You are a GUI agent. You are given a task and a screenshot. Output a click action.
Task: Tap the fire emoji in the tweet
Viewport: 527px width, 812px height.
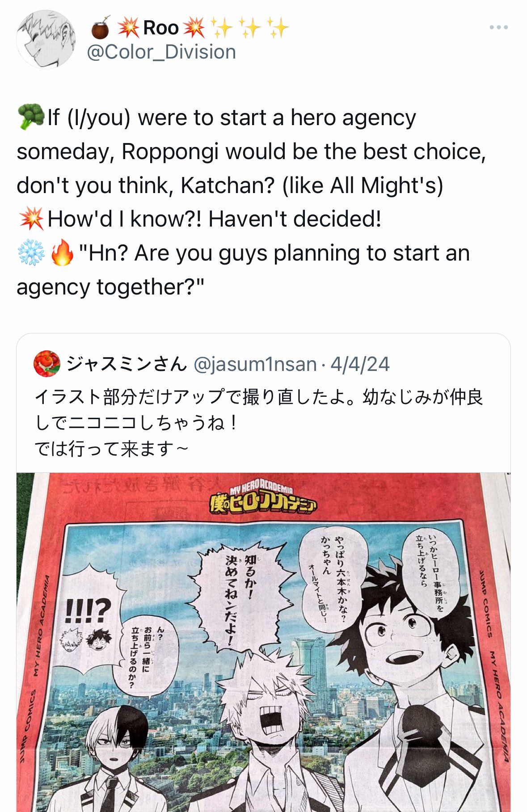(x=62, y=253)
